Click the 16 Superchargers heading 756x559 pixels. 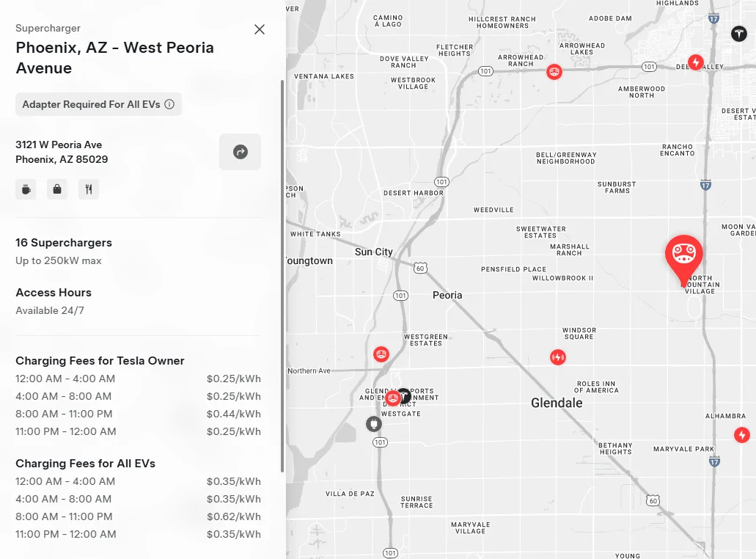pyautogui.click(x=64, y=243)
